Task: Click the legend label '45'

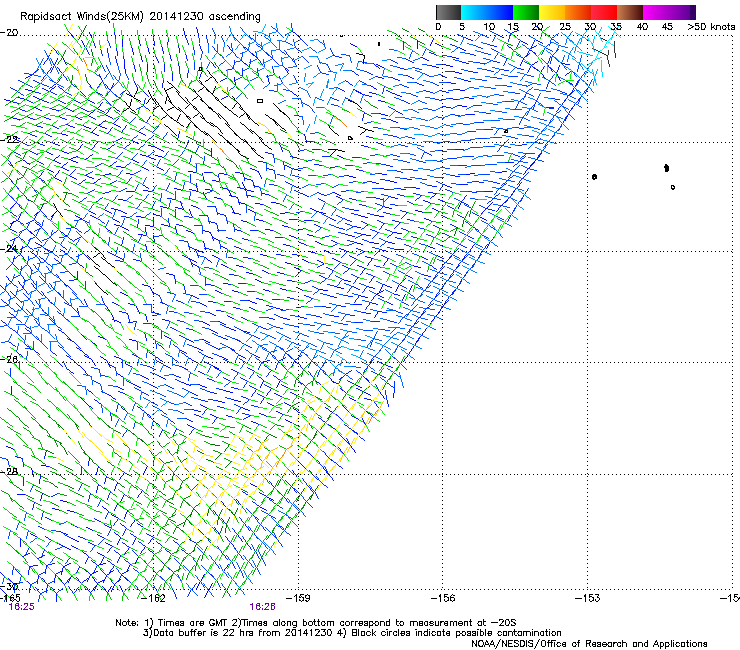Action: coord(667,27)
